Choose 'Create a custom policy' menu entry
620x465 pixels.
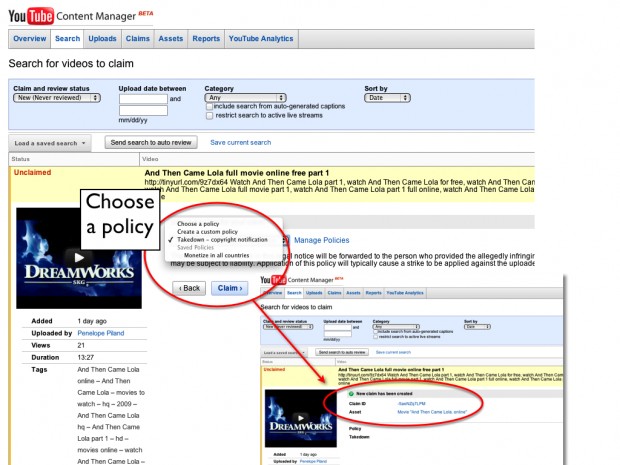pyautogui.click(x=207, y=232)
